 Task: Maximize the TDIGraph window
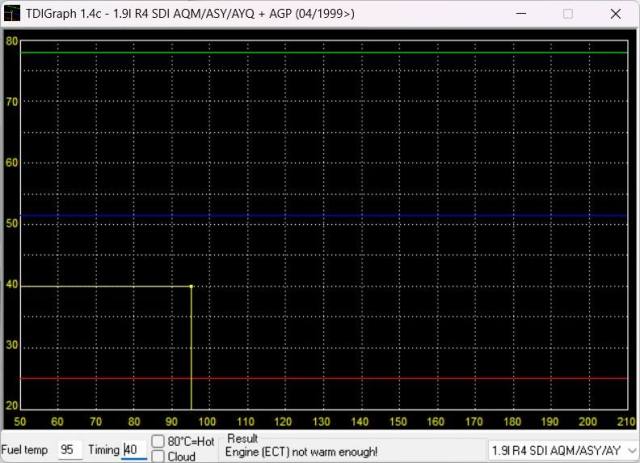click(567, 14)
